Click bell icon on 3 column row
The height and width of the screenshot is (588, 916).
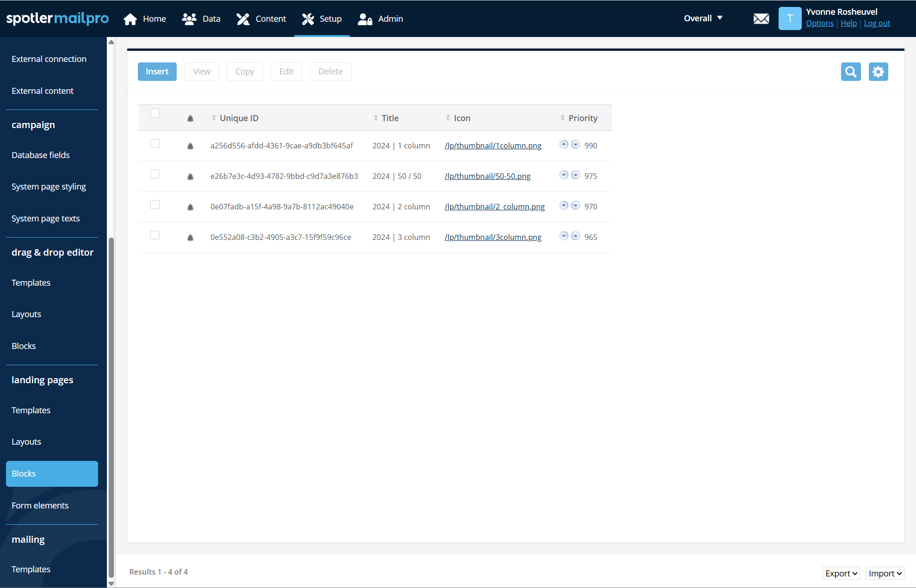(190, 238)
